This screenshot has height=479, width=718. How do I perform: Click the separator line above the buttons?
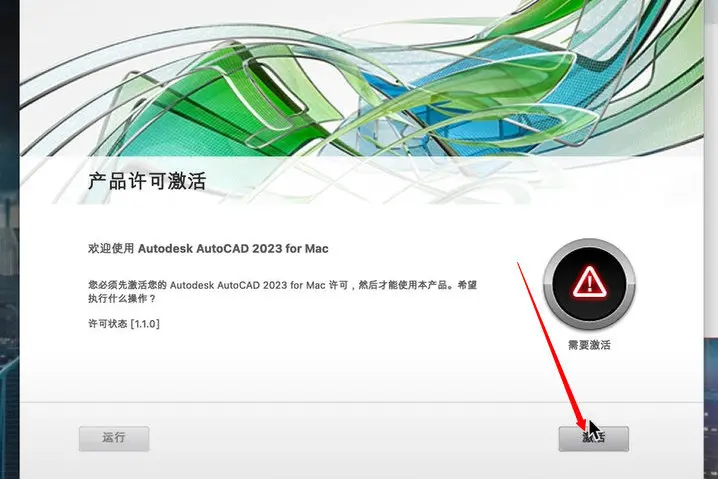[362, 403]
